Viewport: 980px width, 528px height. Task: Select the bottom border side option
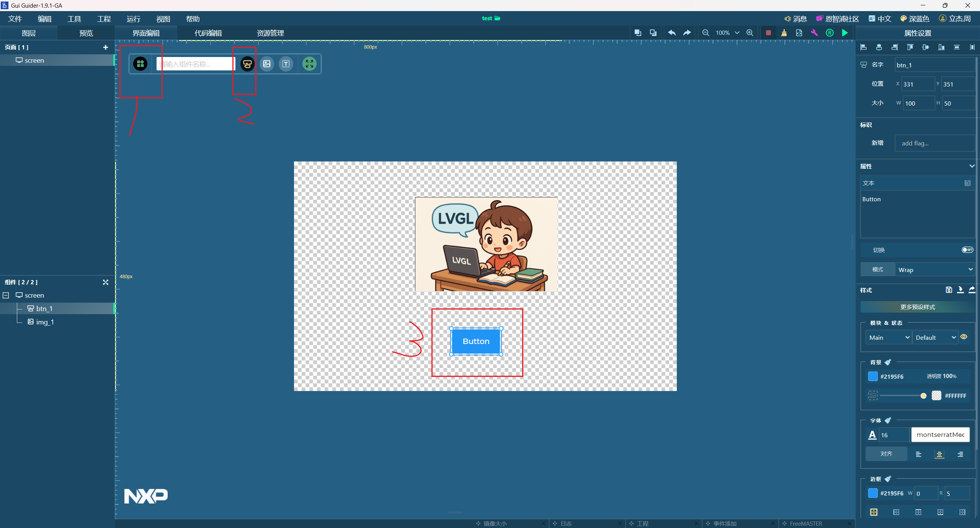[940, 512]
